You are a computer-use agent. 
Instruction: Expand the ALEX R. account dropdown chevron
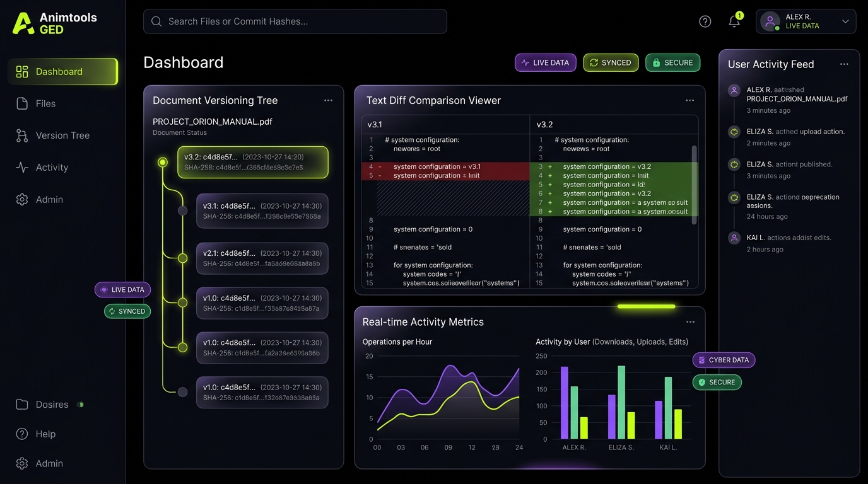tap(845, 21)
